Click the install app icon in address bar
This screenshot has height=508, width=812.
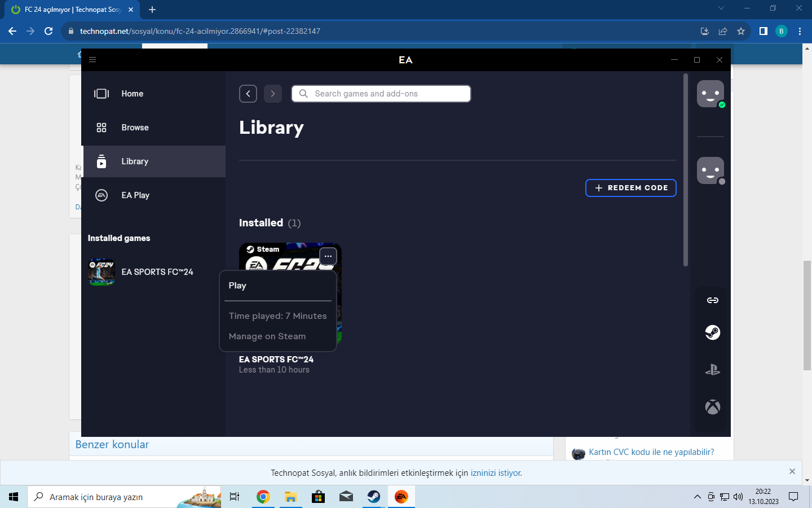coord(705,31)
